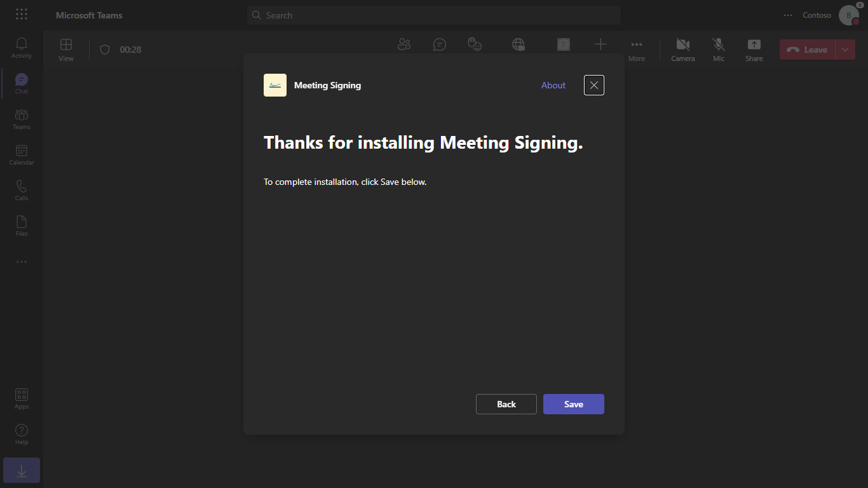
Task: Open more sidebar options via ellipsis
Action: pos(21,262)
